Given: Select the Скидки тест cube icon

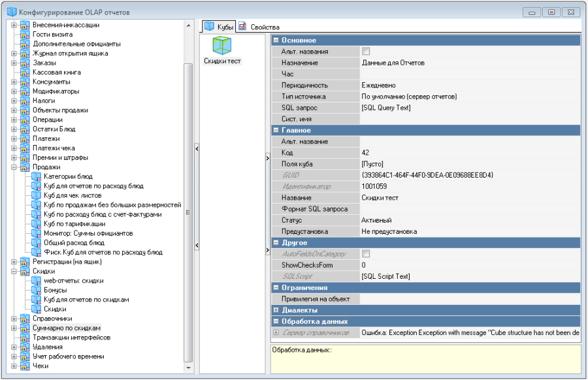Looking at the screenshot, I should pos(221,46).
